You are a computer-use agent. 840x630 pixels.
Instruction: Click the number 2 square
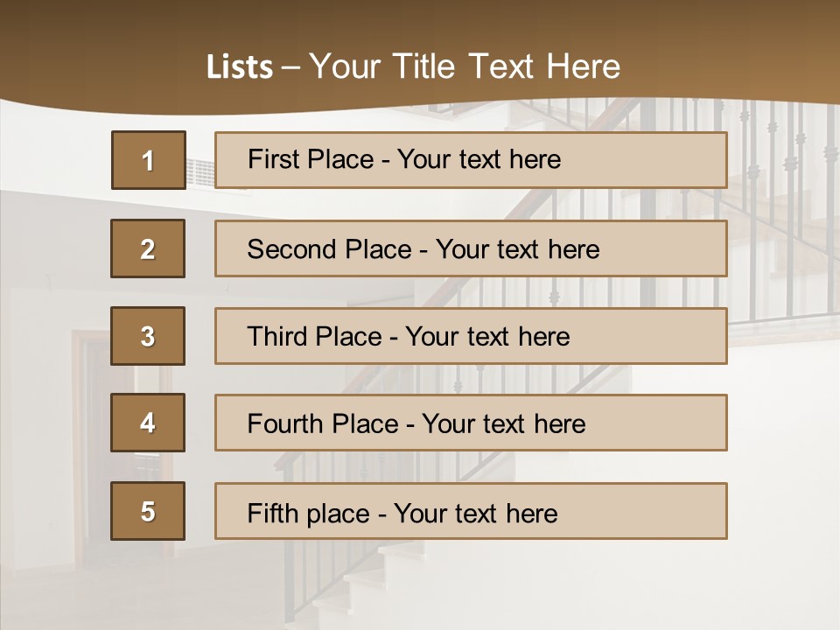point(148,248)
